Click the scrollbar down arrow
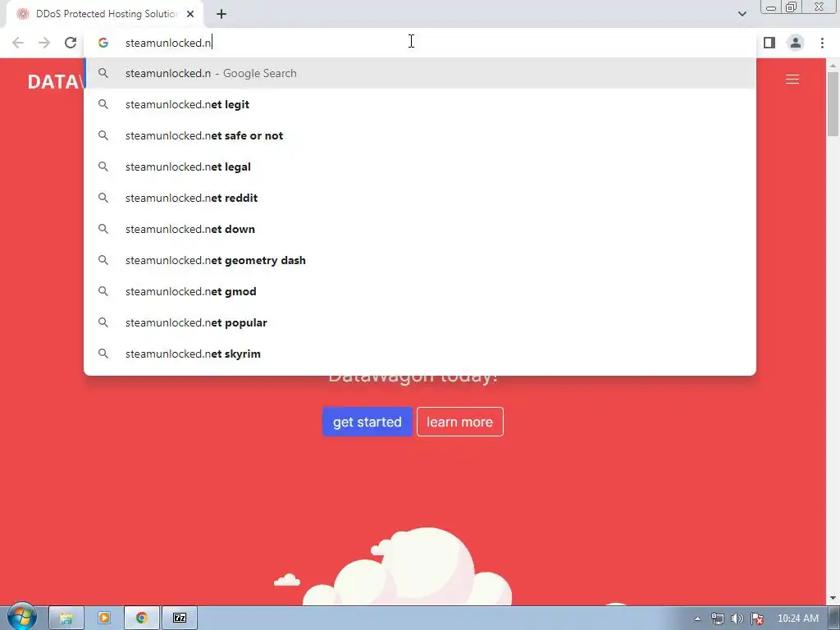The image size is (840, 630). click(833, 598)
